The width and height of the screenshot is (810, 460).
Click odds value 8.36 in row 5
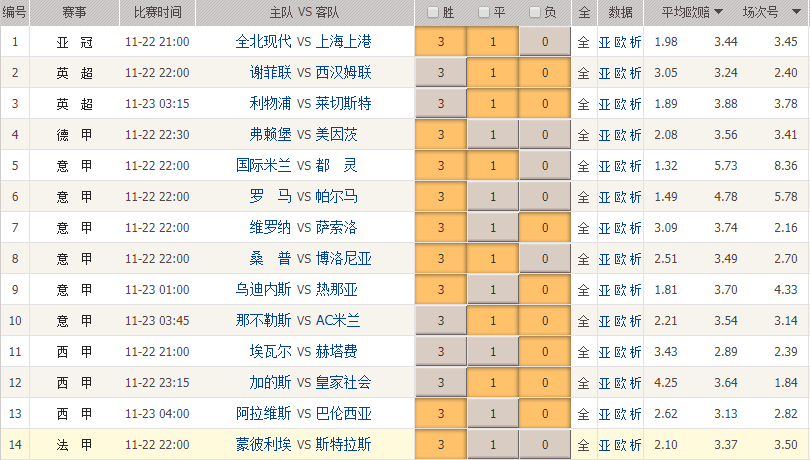[786, 166]
